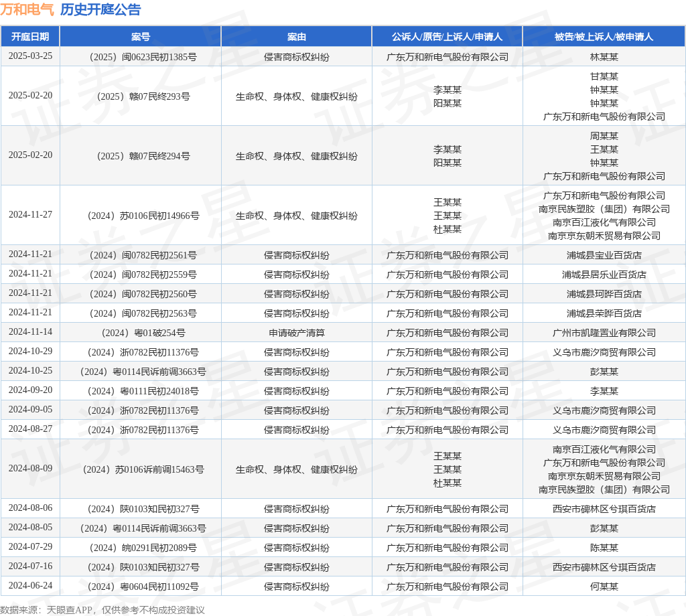The width and height of the screenshot is (686, 616).
Task: Click the 万和电气 title text
Action: (x=27, y=9)
